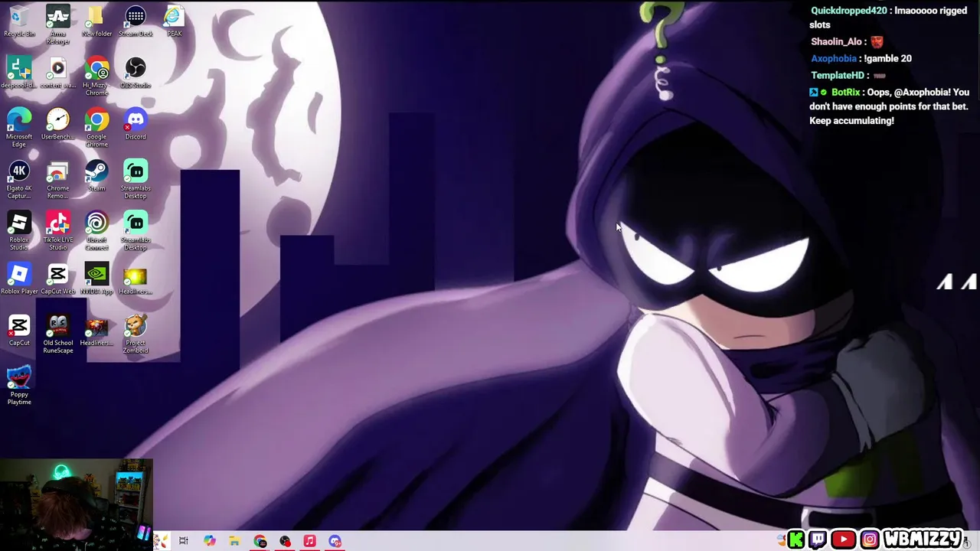Viewport: 980px width, 551px height.
Task: Select Headliners icon beside NVIDIA App
Action: click(x=136, y=279)
